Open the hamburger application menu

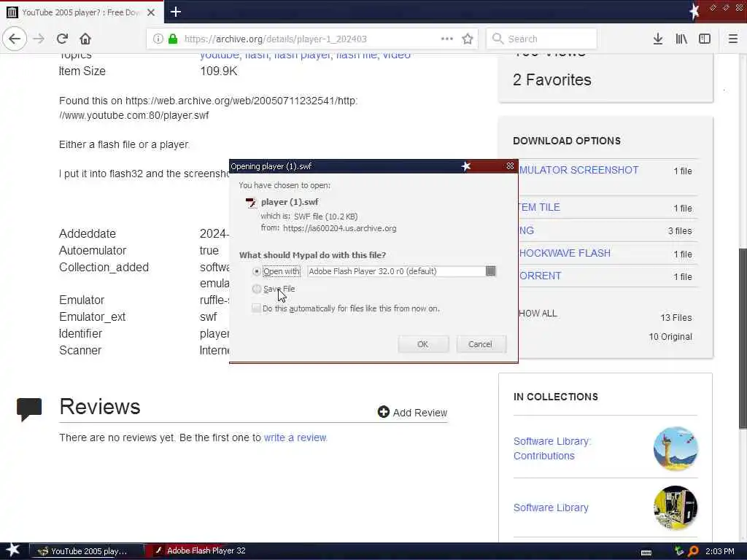(732, 39)
